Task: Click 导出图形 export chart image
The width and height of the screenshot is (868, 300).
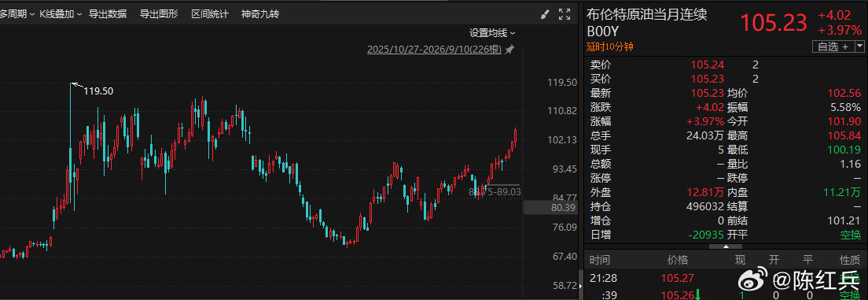Action: pyautogui.click(x=159, y=14)
